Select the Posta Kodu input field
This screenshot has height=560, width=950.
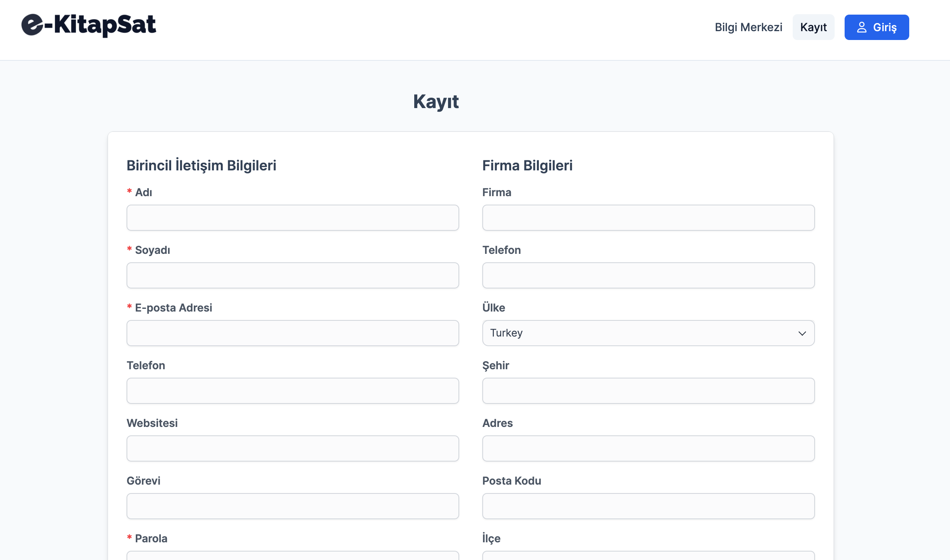(648, 506)
